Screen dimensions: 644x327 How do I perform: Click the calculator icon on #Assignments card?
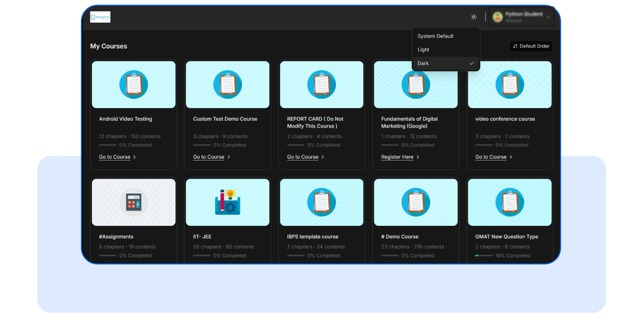coord(134,202)
